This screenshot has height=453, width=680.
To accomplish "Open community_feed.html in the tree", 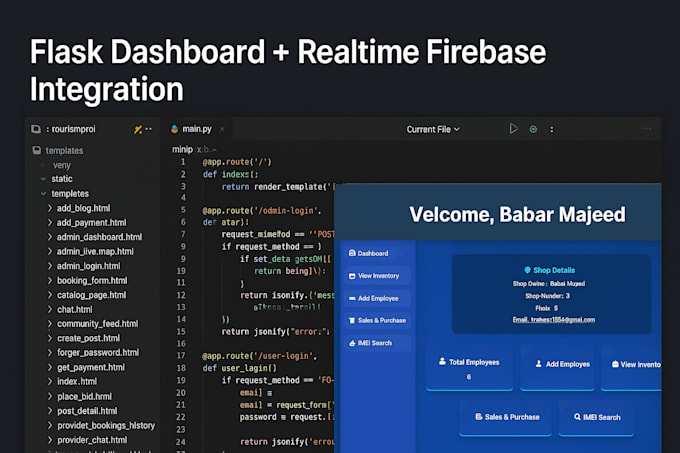I will 98,323.
